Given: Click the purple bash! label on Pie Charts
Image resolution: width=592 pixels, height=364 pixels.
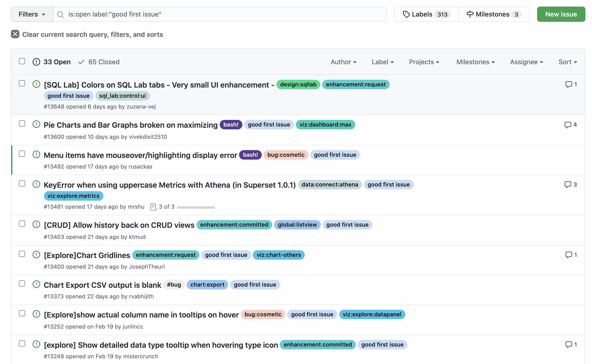Looking at the screenshot, I should pos(231,125).
